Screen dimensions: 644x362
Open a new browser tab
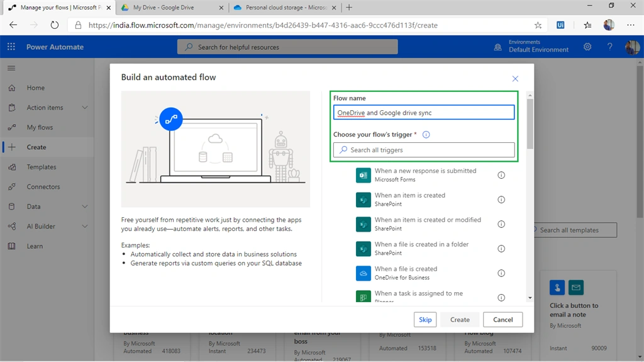pyautogui.click(x=349, y=8)
